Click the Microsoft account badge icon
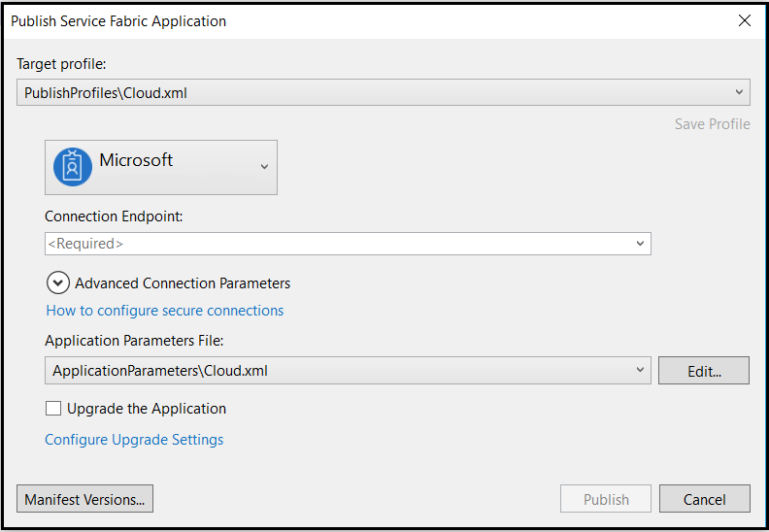Image resolution: width=769 pixels, height=532 pixels. (73, 166)
